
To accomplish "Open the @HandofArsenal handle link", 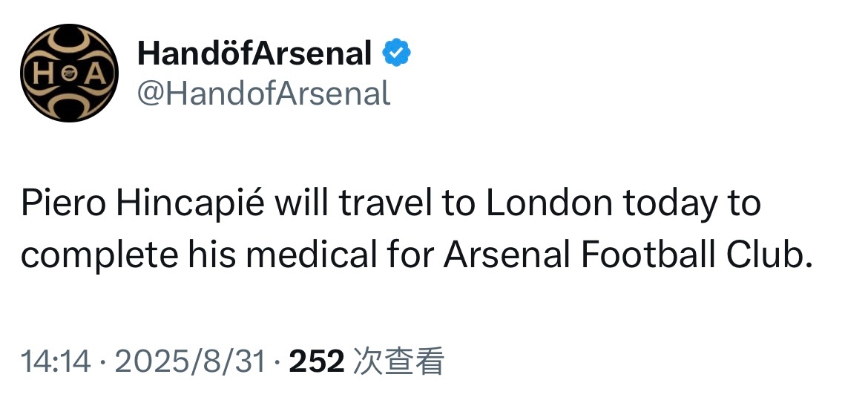I will point(263,94).
